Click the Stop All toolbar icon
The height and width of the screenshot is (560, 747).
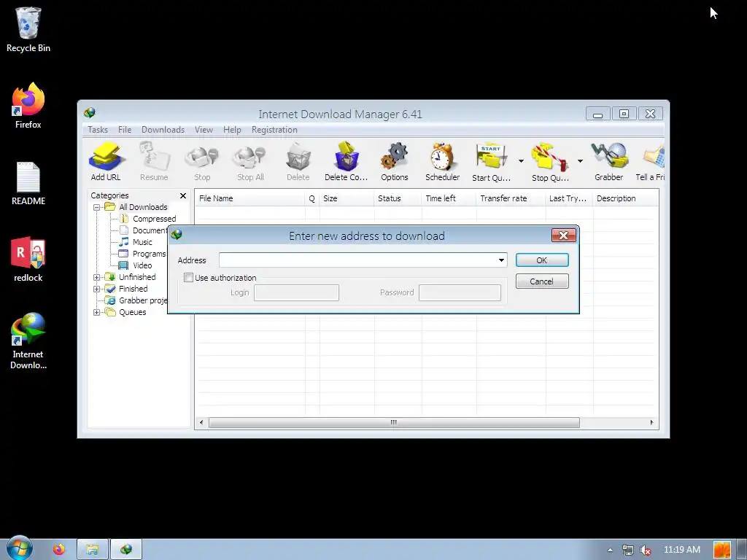tap(251, 161)
